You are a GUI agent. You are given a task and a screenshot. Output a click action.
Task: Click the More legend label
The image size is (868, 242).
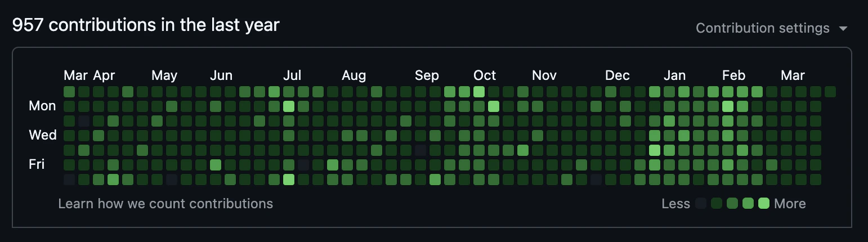(x=790, y=204)
